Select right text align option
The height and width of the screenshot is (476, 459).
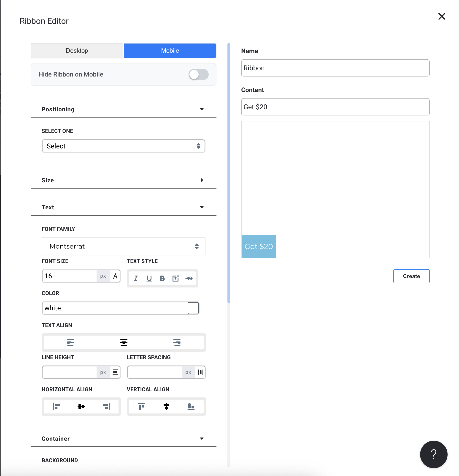(x=177, y=342)
